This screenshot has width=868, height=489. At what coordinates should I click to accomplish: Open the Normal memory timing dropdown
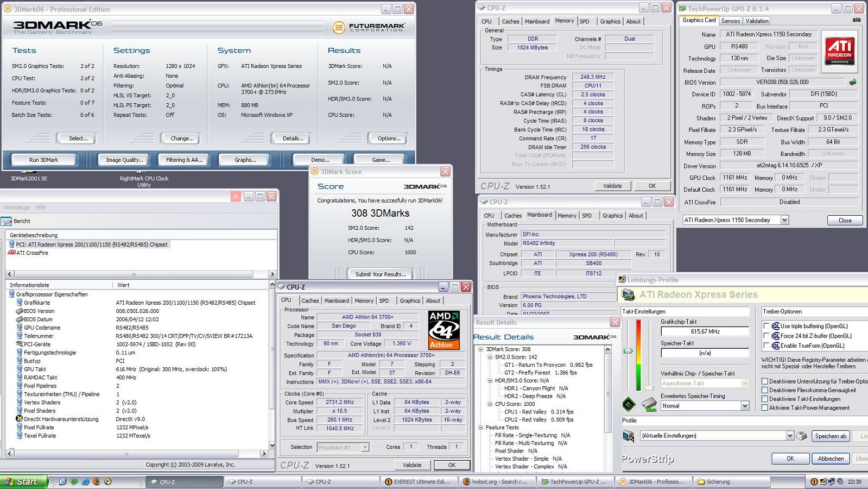pos(745,406)
